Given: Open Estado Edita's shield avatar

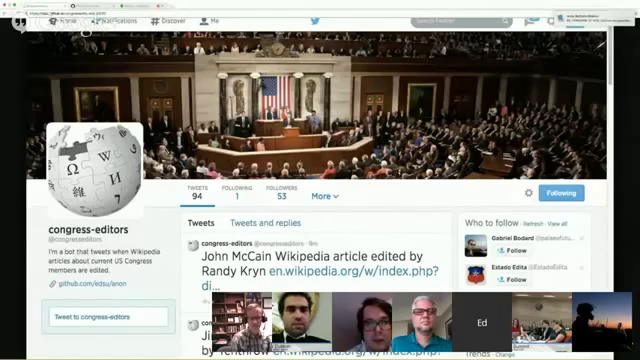Looking at the screenshot, I should click(x=476, y=275).
